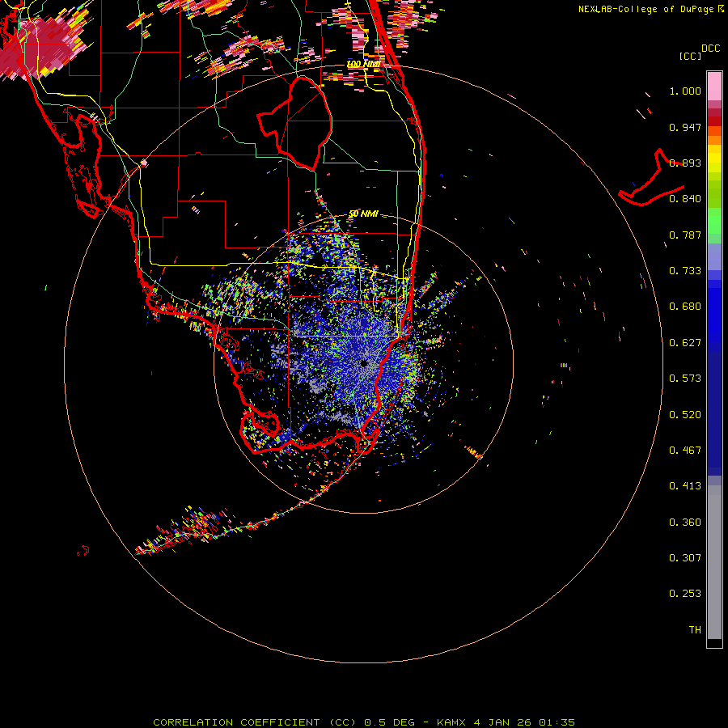This screenshot has height=728, width=728.
Task: Select the 0.947 legend value
Action: 685,127
